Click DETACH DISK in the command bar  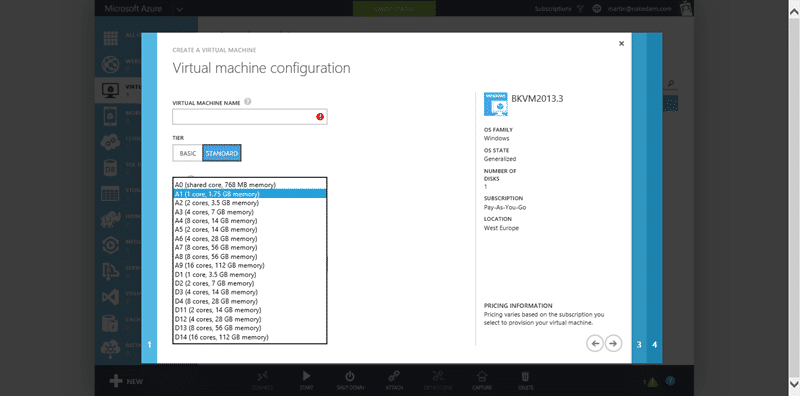pyautogui.click(x=438, y=381)
